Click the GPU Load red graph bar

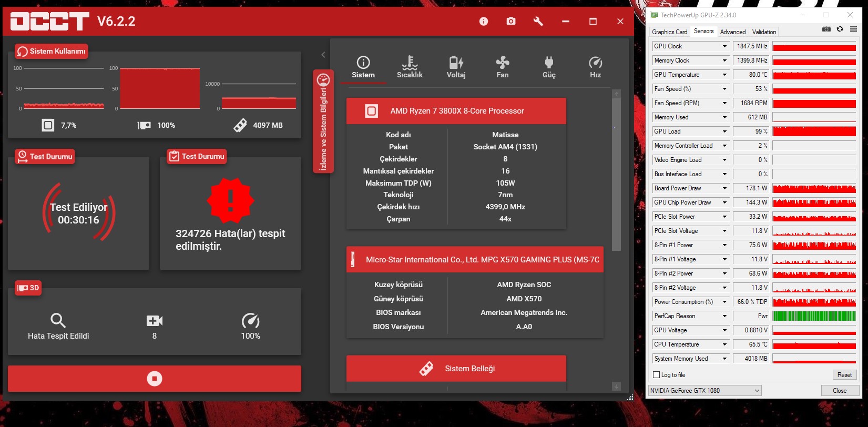click(x=814, y=131)
